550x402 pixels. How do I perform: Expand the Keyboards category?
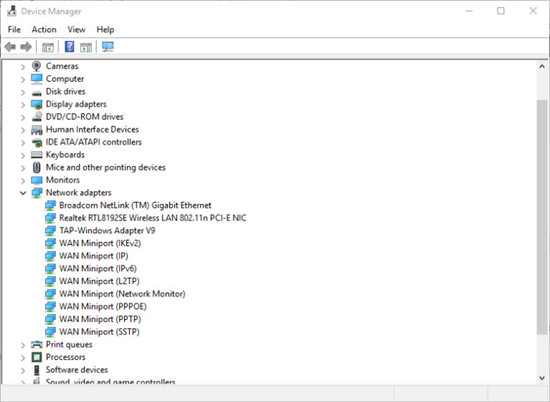(x=23, y=155)
